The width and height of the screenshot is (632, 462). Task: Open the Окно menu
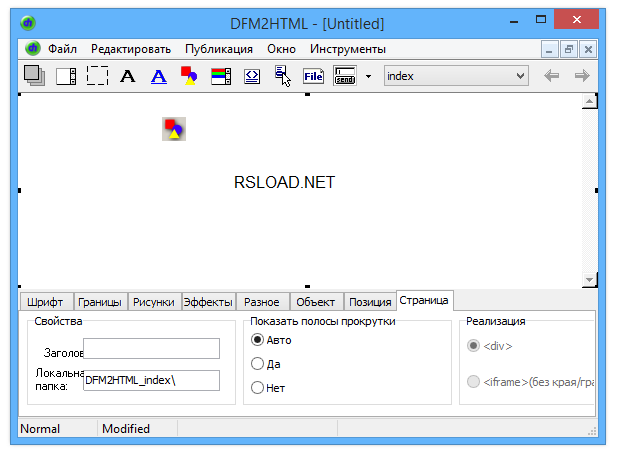(x=281, y=49)
